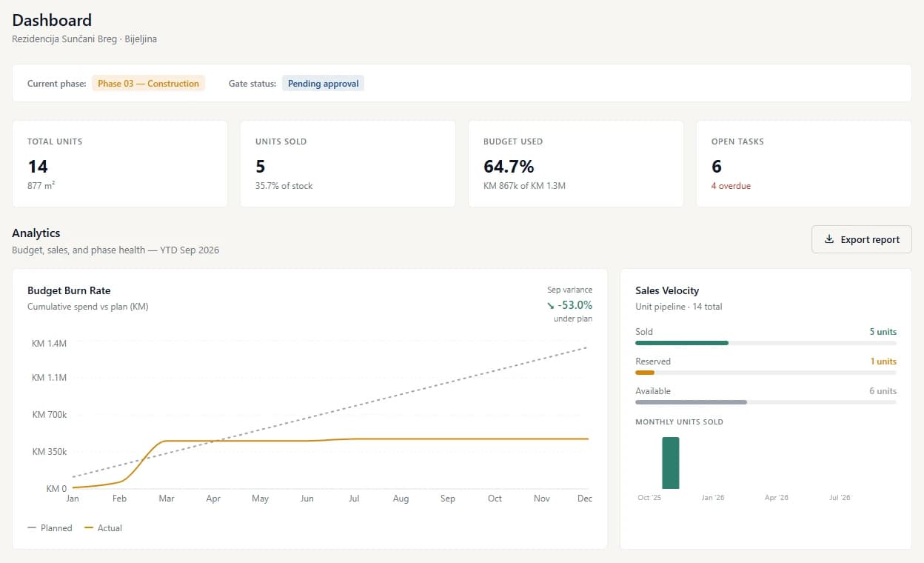This screenshot has height=563, width=924.
Task: Click the Cumulative spend vs plan (KM) subtitle
Action: click(x=88, y=307)
